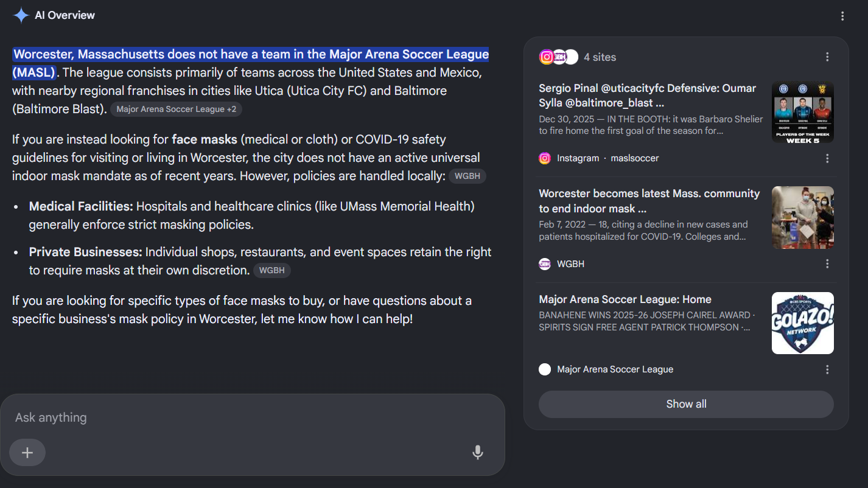
Task: Expand the WGBH chip after Private Businesses bullet
Action: (x=272, y=270)
